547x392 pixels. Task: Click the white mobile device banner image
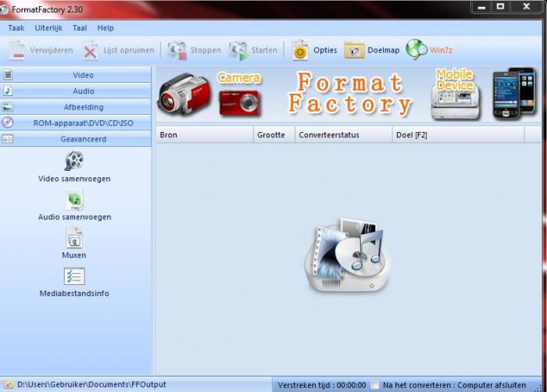[x=456, y=102]
